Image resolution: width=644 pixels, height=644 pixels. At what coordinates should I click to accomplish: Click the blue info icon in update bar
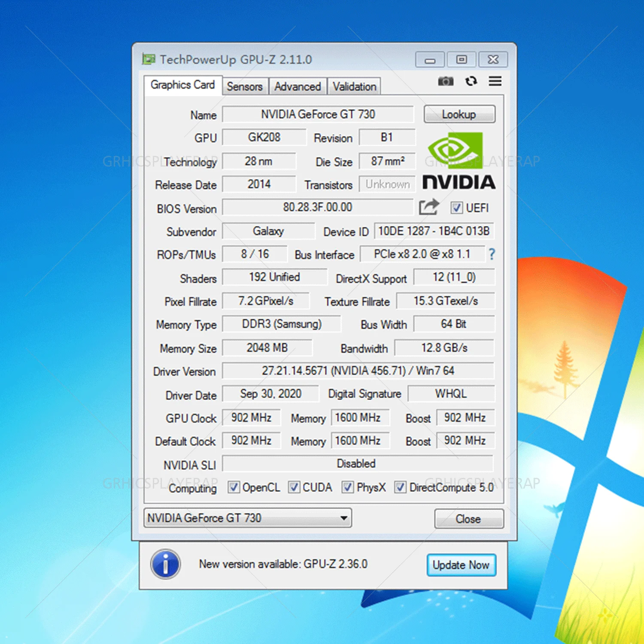pyautogui.click(x=165, y=565)
